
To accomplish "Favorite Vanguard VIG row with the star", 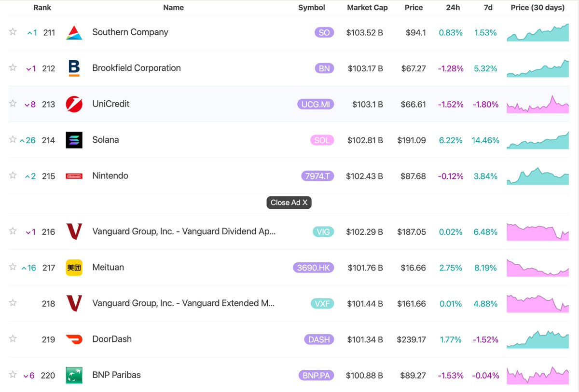I will coord(13,231).
